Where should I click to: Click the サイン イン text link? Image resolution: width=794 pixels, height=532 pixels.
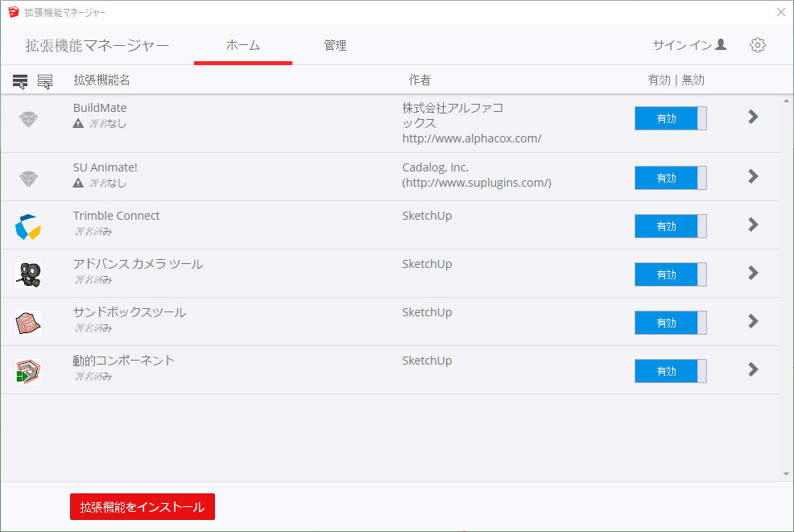[682, 45]
